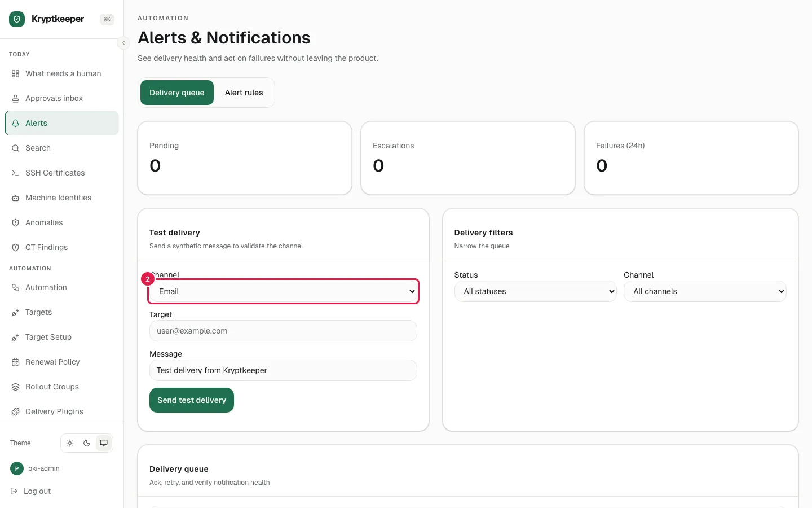The width and height of the screenshot is (812, 508).
Task: Click the Delivery Plugins puzzle icon
Action: pyautogui.click(x=16, y=412)
